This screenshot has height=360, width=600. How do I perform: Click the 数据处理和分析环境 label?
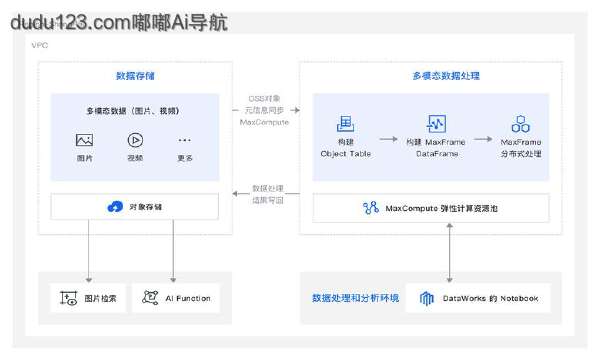pyautogui.click(x=355, y=298)
